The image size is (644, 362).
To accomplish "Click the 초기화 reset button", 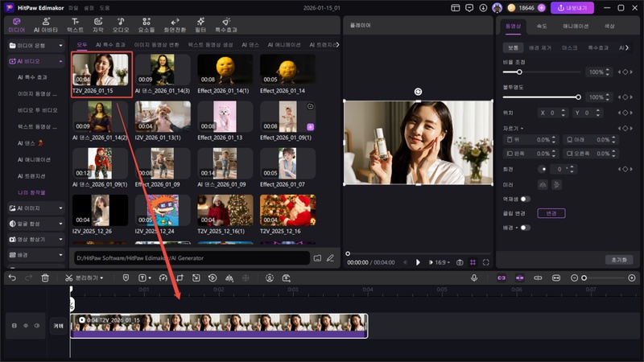I will (x=620, y=260).
